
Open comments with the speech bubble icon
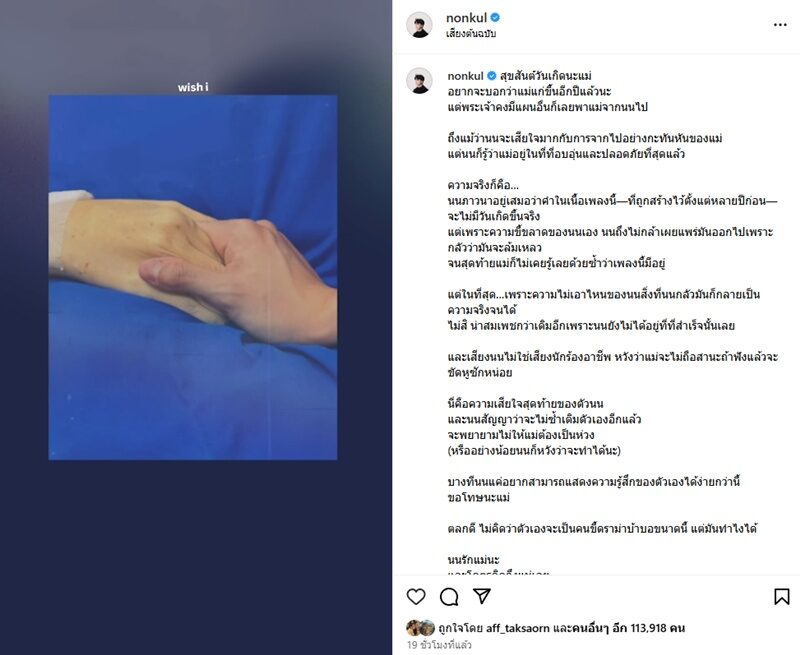pos(449,596)
